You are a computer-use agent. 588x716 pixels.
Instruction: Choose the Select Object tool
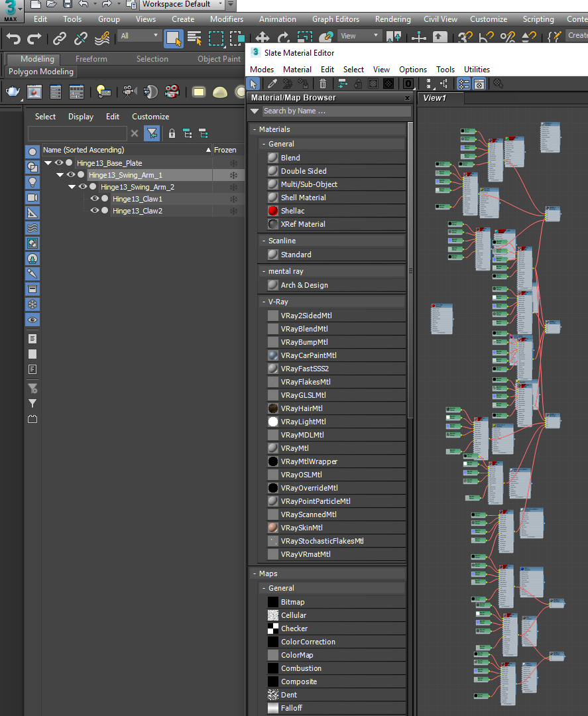click(174, 38)
